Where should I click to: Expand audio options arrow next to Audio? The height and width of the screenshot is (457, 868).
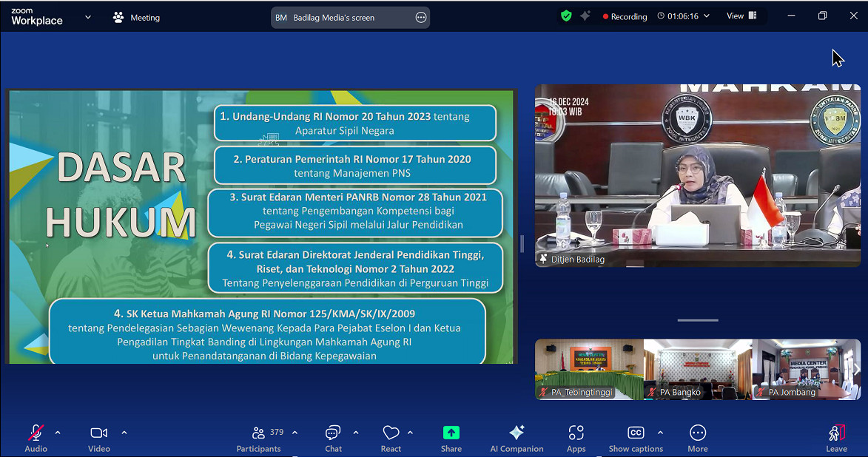58,433
